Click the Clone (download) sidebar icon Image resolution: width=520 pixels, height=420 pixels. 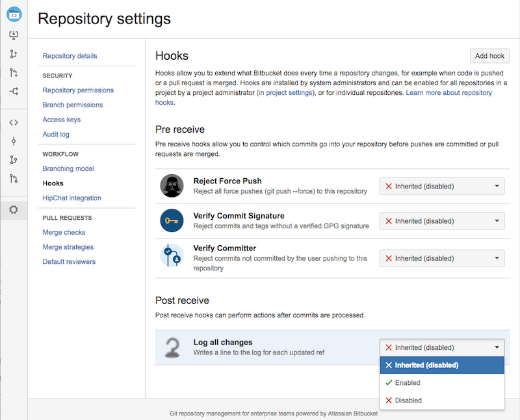click(14, 35)
